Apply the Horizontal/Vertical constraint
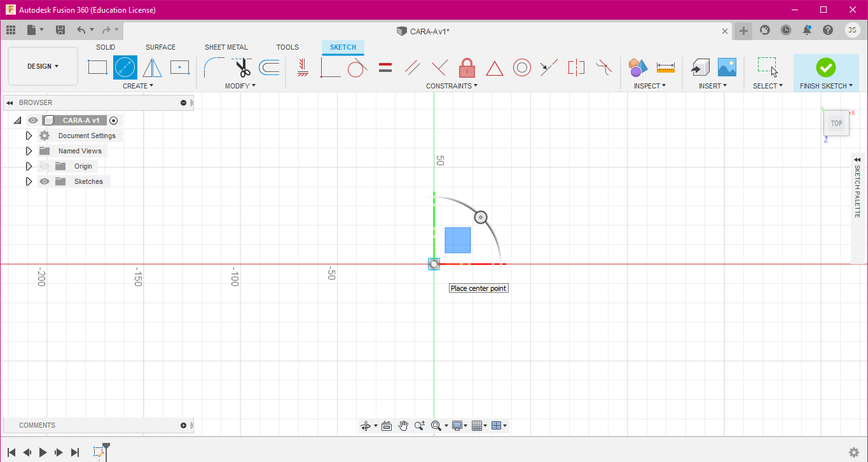 pos(303,67)
